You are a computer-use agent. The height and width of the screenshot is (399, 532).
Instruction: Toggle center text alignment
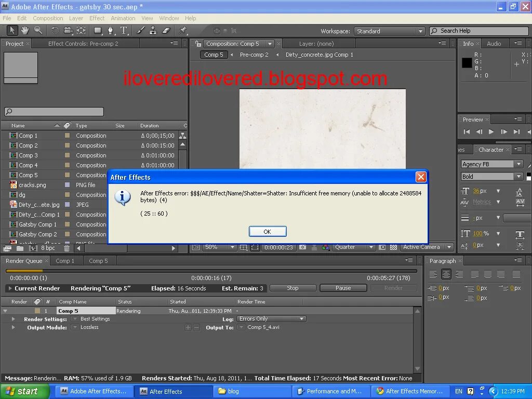click(x=446, y=273)
